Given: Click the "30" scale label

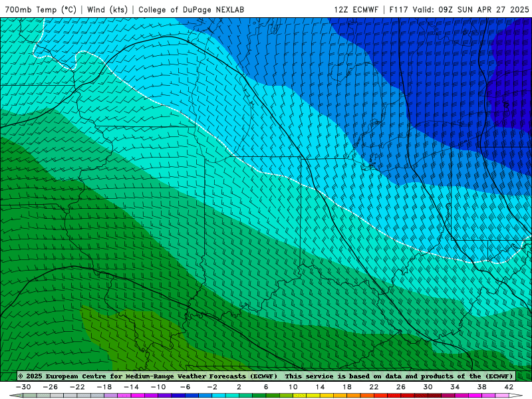Looking at the screenshot, I should (428, 387).
